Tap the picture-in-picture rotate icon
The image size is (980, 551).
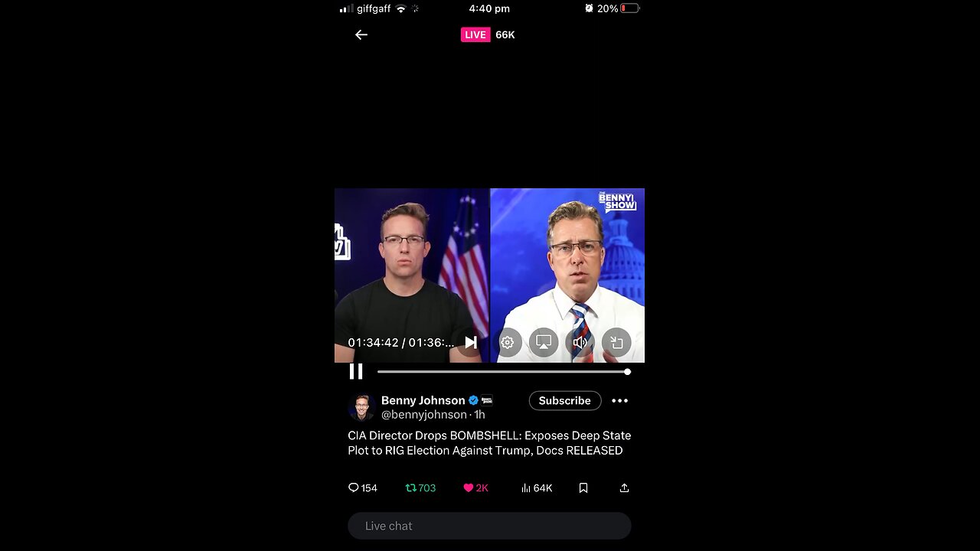pos(617,343)
